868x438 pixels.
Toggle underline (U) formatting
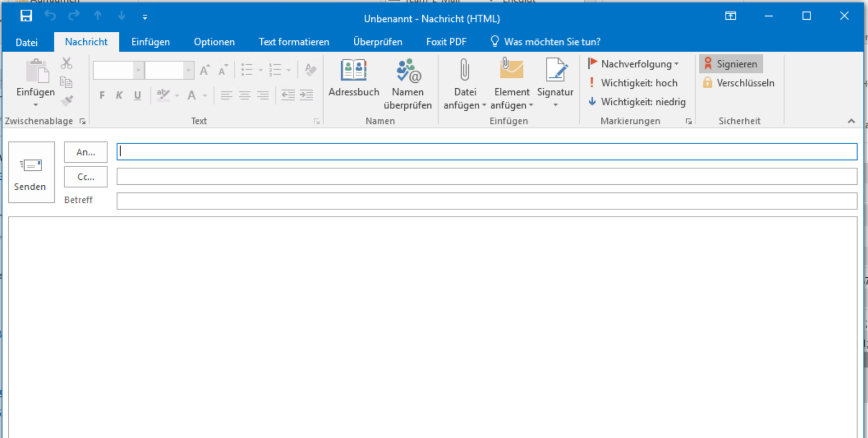coord(137,95)
